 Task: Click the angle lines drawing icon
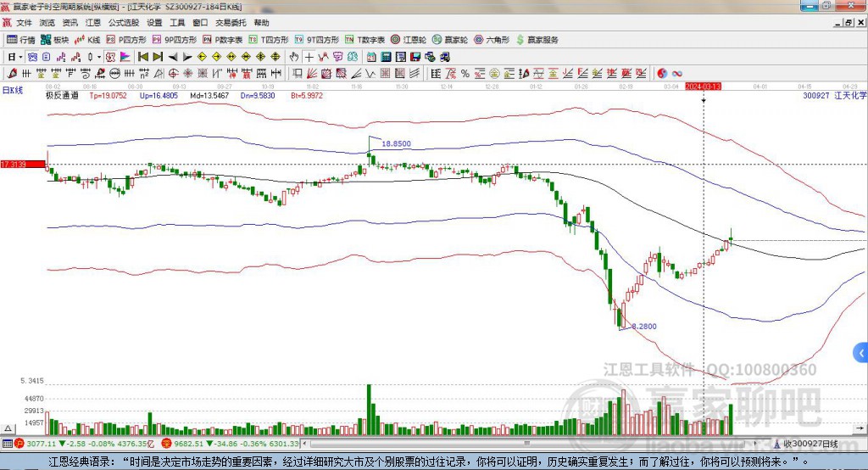(x=356, y=73)
